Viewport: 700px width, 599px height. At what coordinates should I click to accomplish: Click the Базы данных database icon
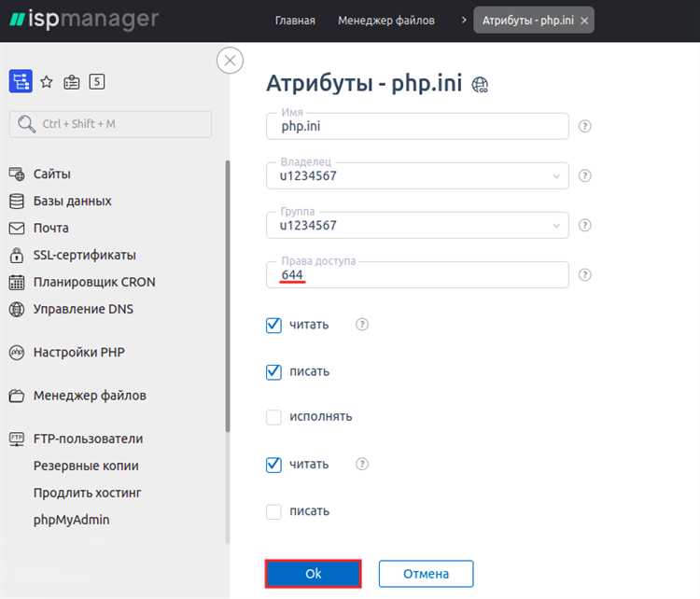click(16, 201)
